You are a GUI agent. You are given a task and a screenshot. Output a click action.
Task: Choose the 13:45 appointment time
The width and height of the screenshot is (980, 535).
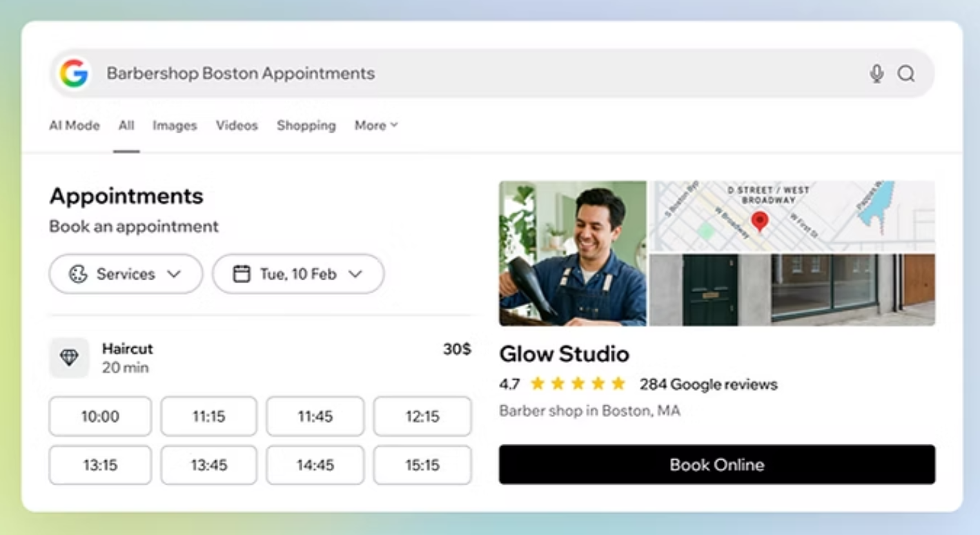click(x=208, y=465)
